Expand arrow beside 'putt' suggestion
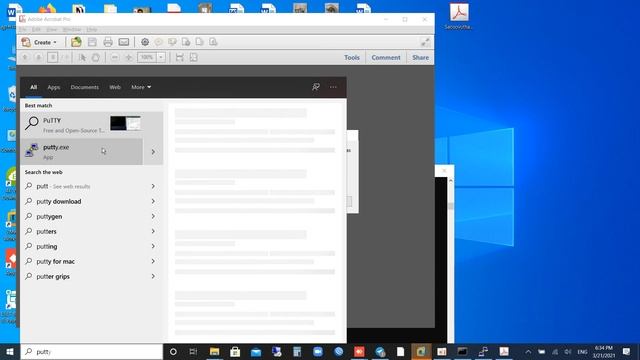Screen dimensions: 640x360 [x=153, y=186]
